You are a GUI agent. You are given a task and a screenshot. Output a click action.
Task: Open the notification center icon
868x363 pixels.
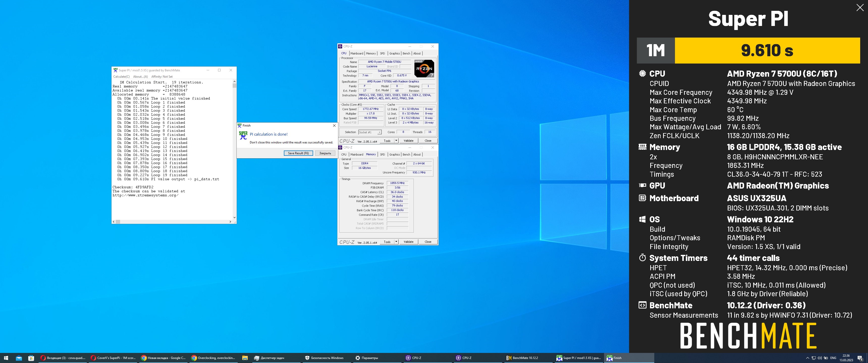(860, 358)
